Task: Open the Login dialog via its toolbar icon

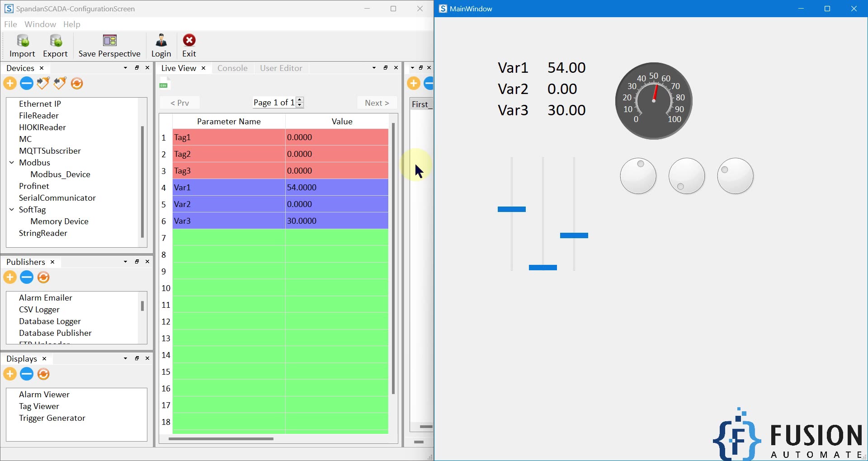Action: point(161,45)
